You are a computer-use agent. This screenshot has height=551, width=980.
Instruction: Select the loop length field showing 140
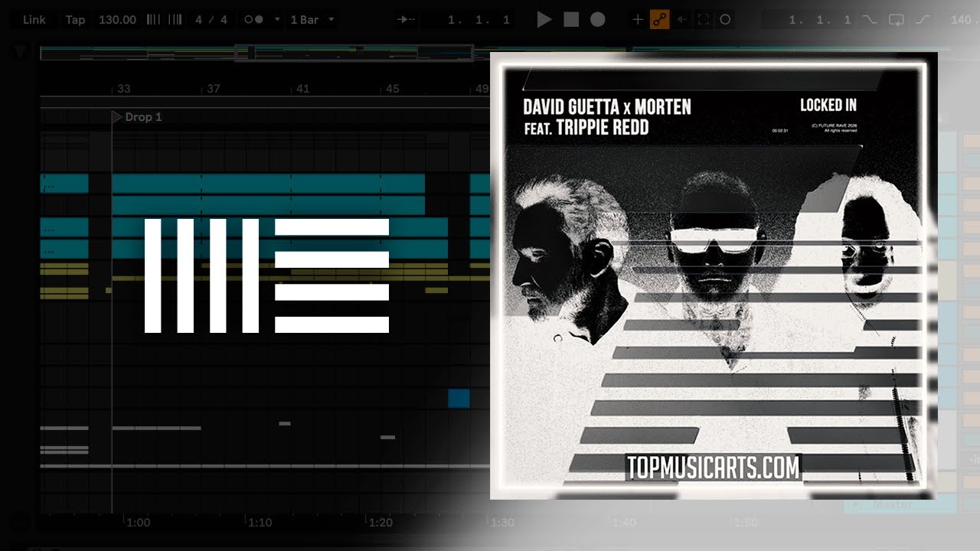(963, 20)
